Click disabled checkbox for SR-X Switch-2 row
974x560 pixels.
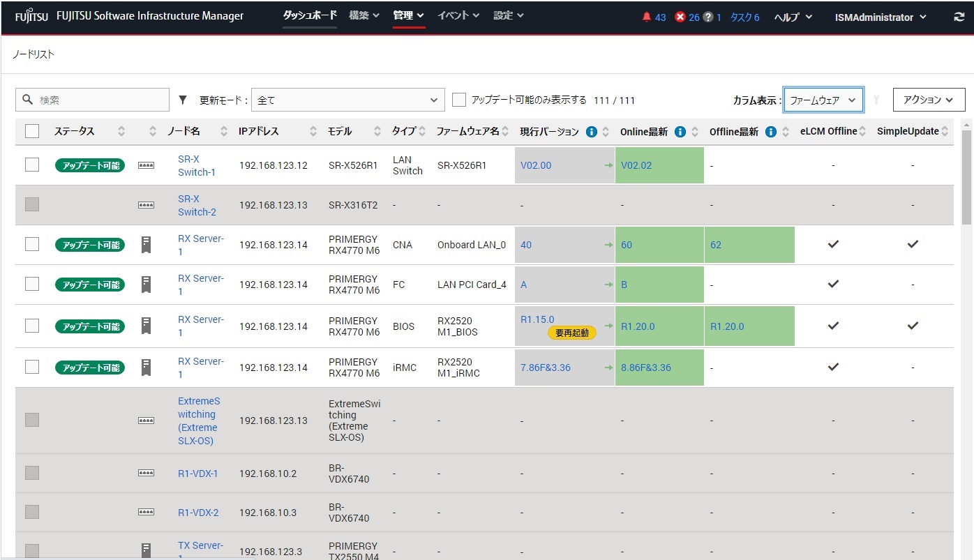pyautogui.click(x=32, y=204)
